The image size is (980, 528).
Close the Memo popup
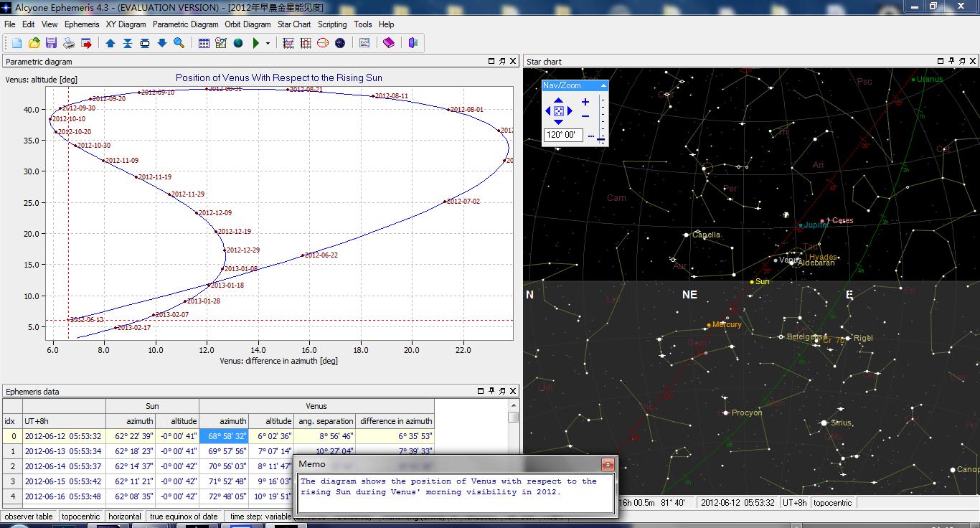point(608,464)
